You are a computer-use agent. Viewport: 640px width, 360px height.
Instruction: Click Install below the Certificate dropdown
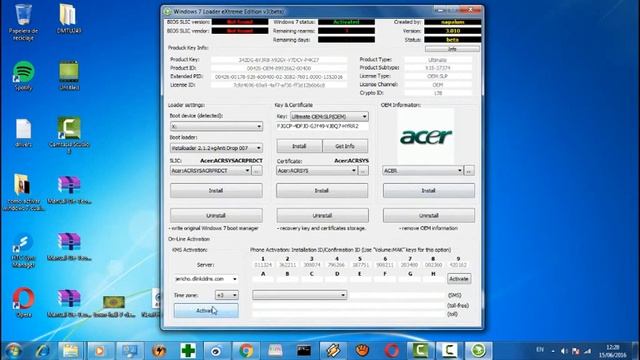click(x=322, y=191)
